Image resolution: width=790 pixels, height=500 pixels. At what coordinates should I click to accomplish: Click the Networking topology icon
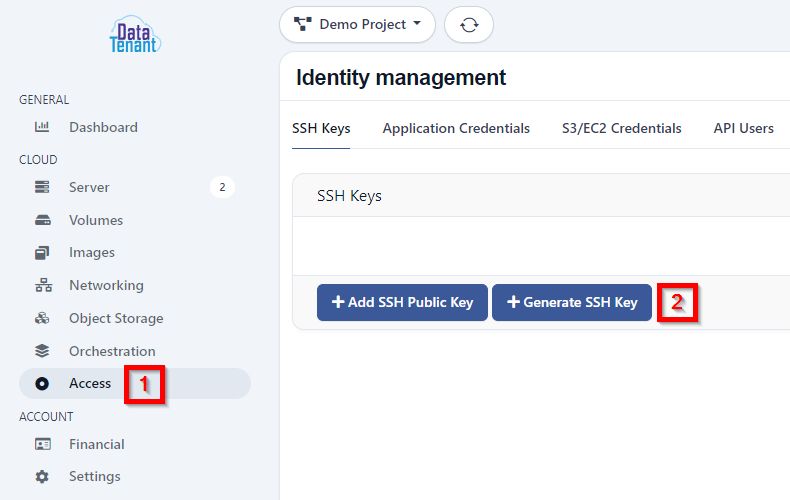point(43,285)
